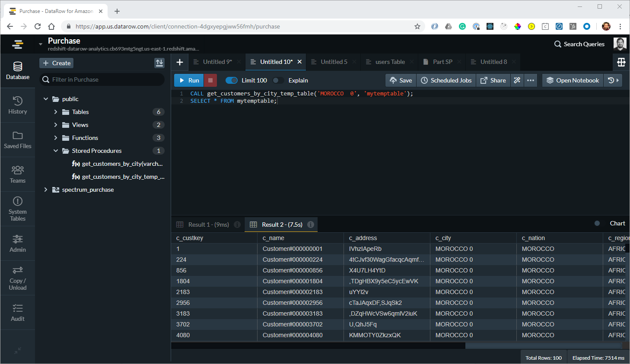Open Search Queries at top right
630x364 pixels.
(x=579, y=44)
